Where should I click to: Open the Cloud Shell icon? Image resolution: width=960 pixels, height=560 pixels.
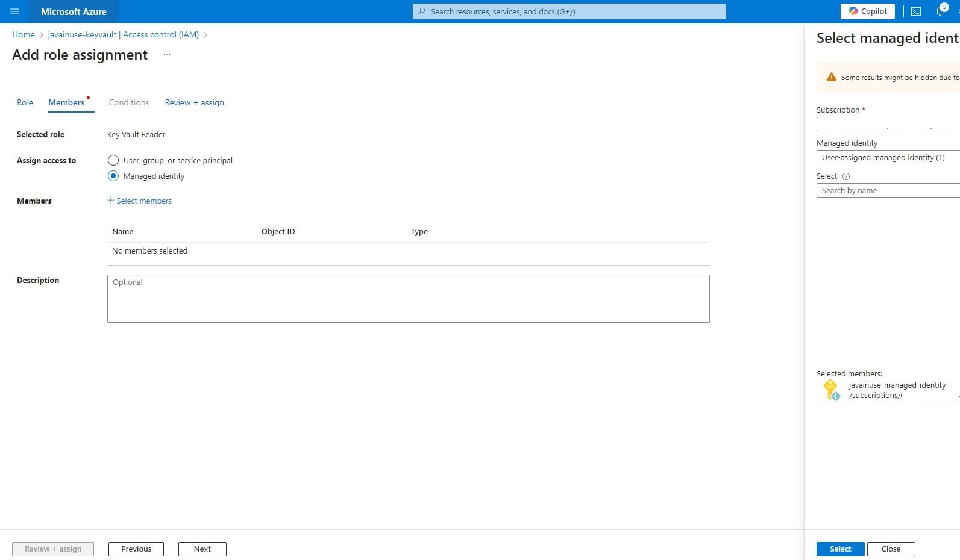(x=916, y=11)
